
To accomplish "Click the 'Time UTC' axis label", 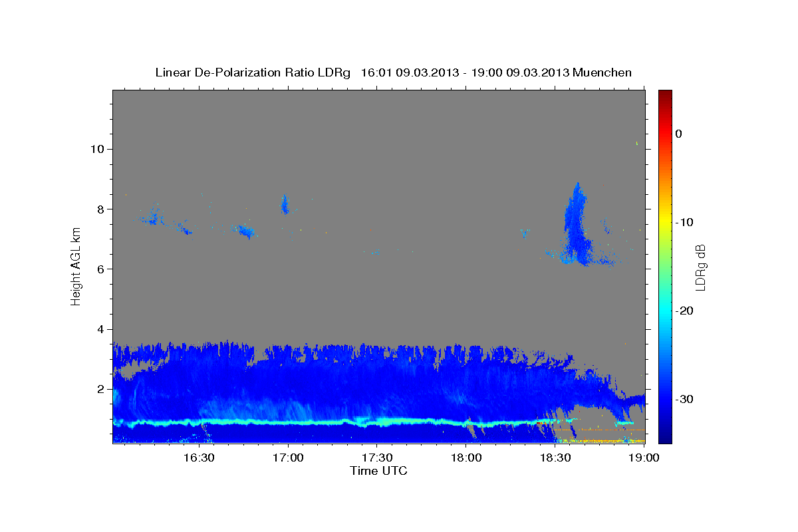I will click(x=378, y=471).
